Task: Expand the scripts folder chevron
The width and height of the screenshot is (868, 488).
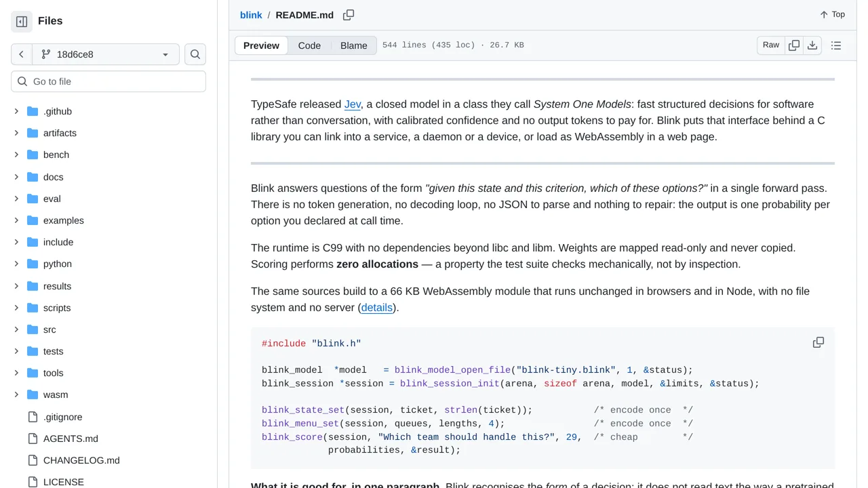Action: click(16, 308)
